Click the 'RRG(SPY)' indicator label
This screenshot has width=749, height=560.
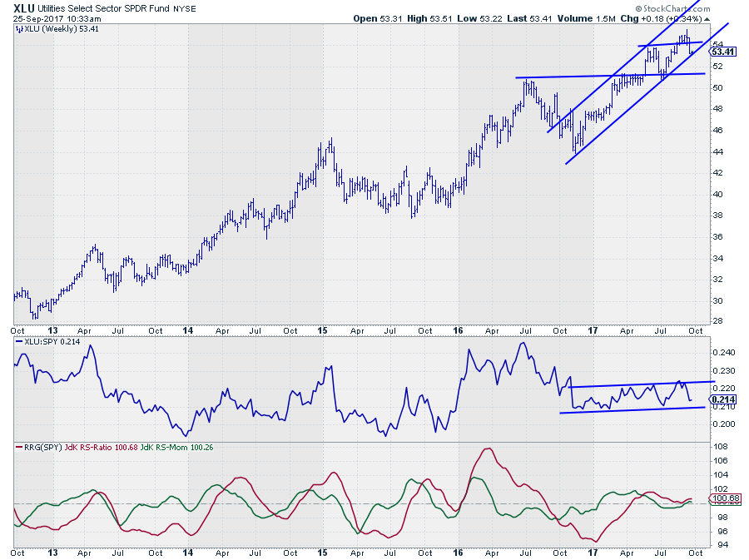coord(43,448)
